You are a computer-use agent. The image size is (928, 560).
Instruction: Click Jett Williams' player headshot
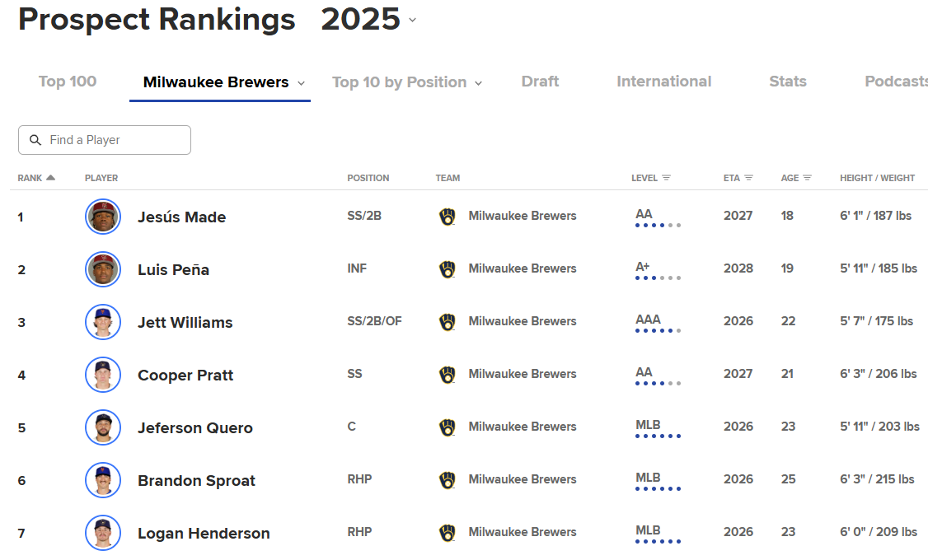(103, 322)
